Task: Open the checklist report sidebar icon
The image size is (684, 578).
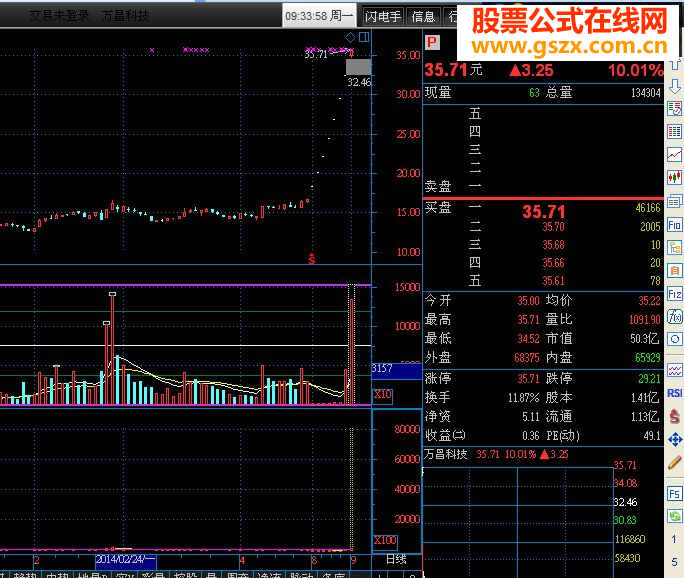Action: pos(675,109)
